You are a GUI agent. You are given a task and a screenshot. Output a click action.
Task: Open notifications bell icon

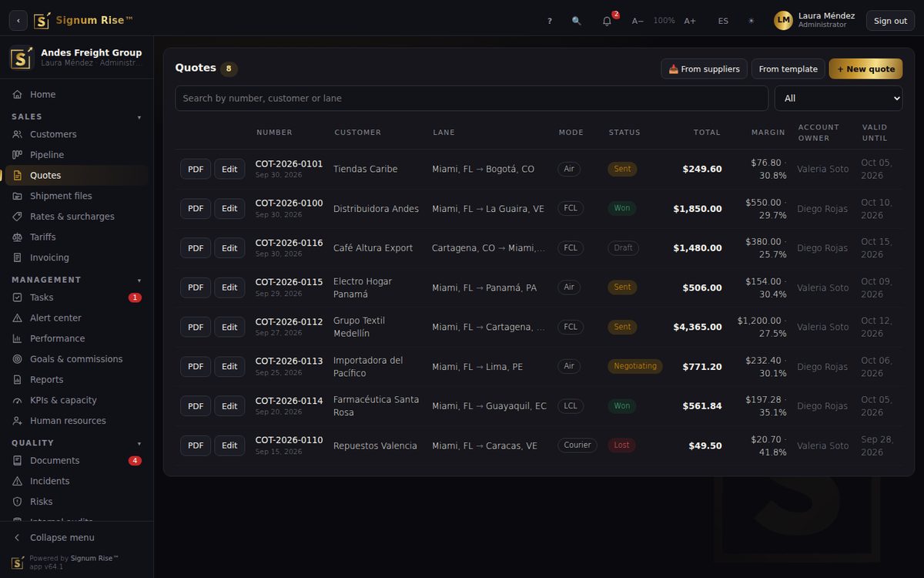pyautogui.click(x=607, y=21)
